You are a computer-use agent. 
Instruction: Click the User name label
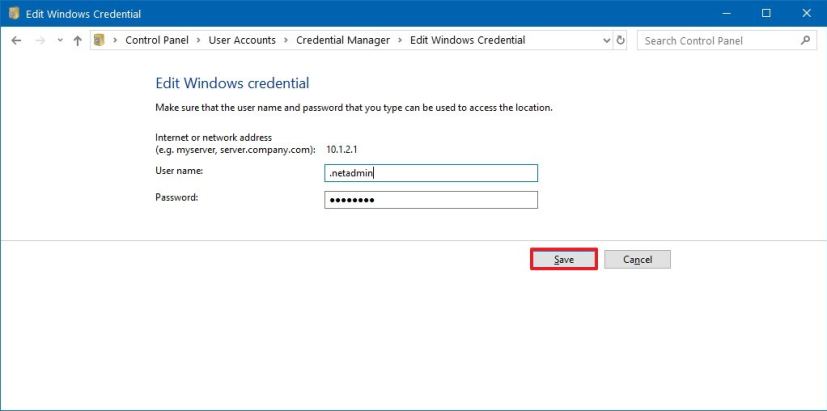coord(179,170)
